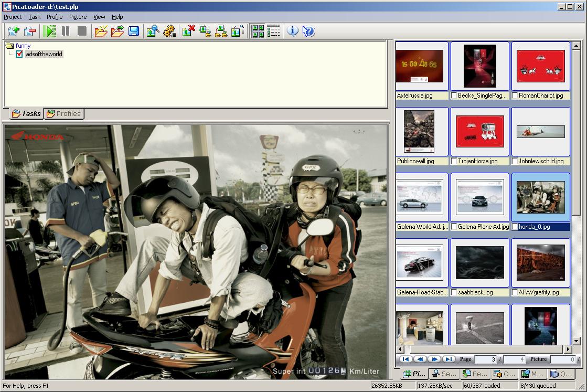Screen dimensions: 587x392
Task: Switch to the Tasks tab
Action: point(26,113)
